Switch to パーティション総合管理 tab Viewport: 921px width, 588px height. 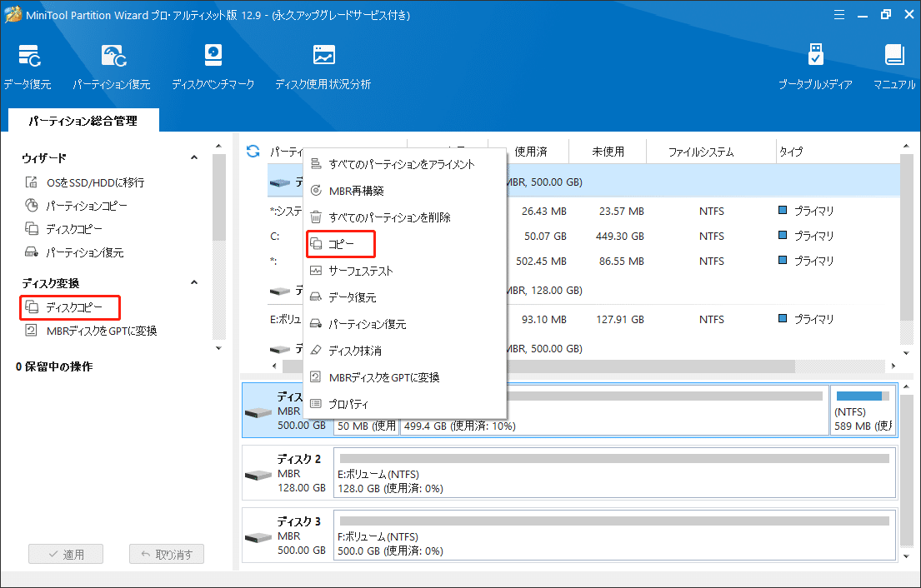pos(81,120)
